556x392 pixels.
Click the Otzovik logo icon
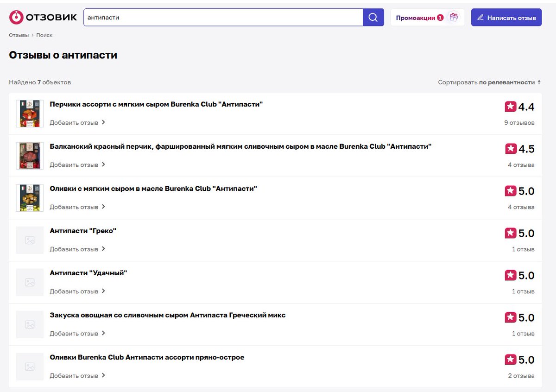coord(16,17)
